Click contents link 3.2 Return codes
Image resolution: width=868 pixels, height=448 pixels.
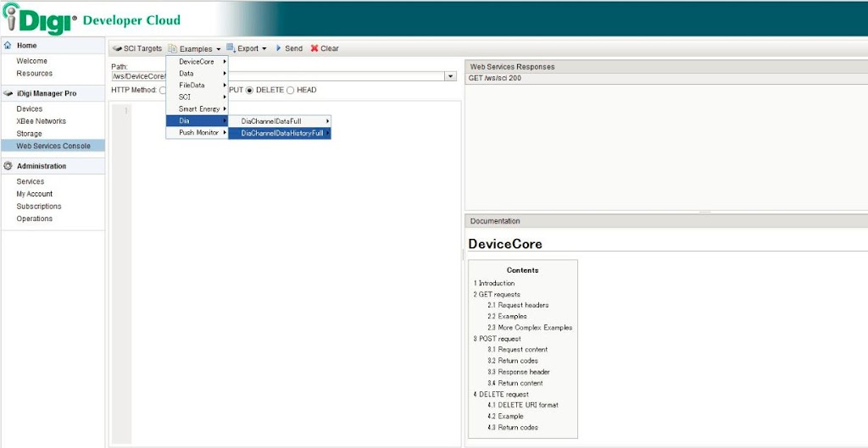coord(513,361)
